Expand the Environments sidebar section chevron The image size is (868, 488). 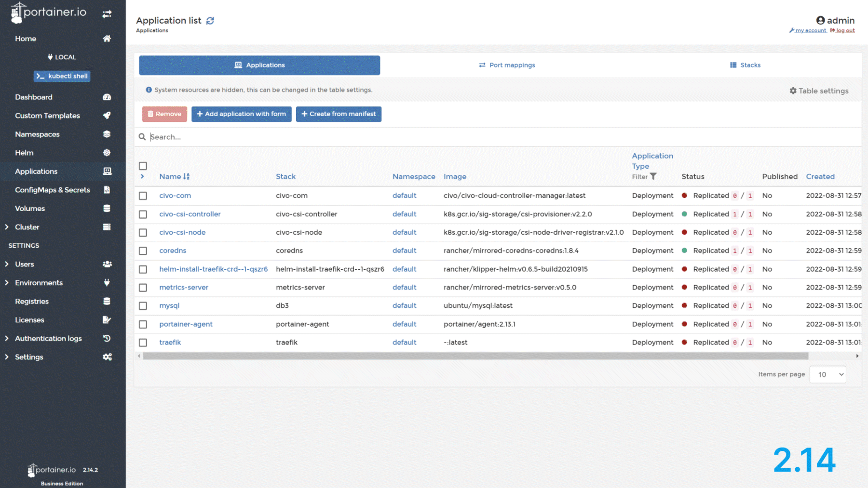tap(7, 283)
